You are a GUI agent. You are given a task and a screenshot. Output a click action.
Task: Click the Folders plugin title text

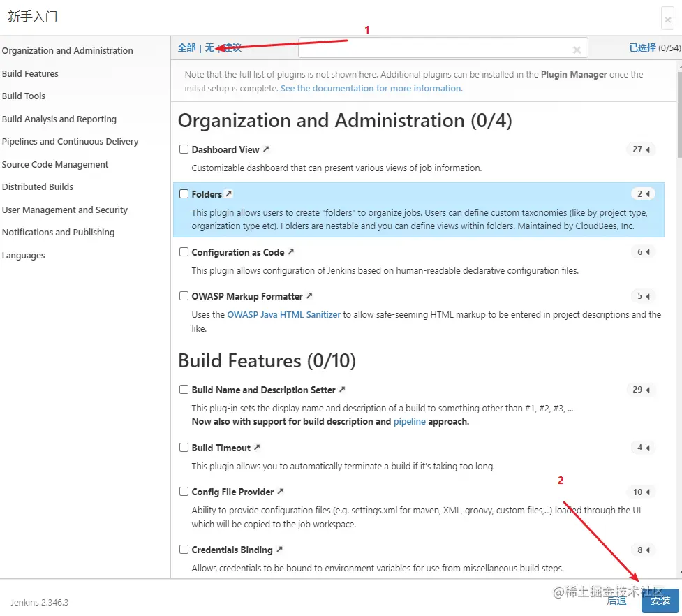(207, 194)
